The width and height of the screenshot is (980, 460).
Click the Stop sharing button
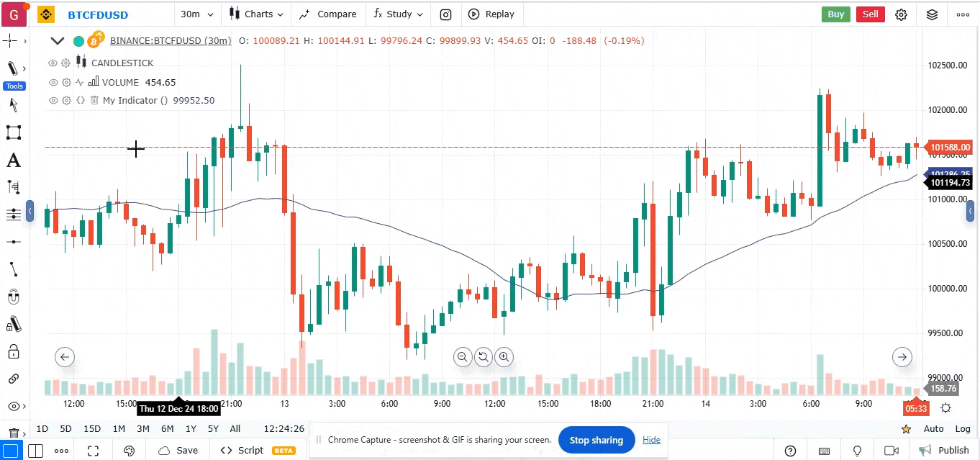[596, 440]
